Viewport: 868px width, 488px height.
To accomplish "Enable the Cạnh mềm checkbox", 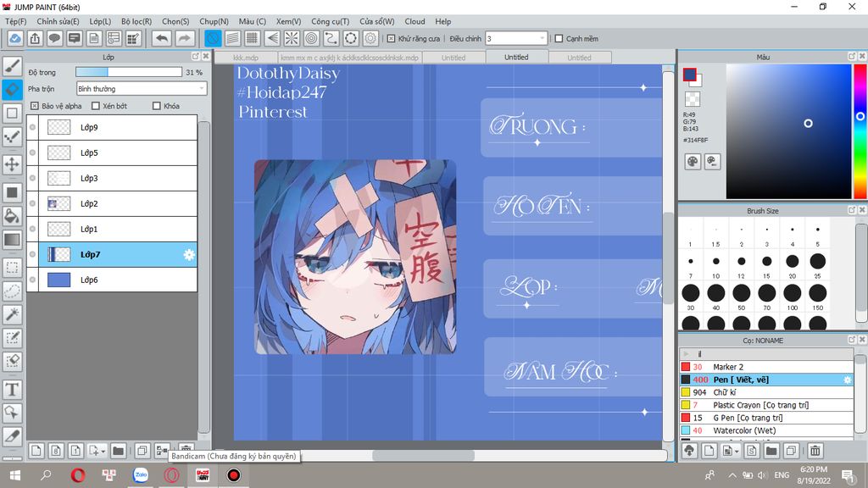I will 559,39.
